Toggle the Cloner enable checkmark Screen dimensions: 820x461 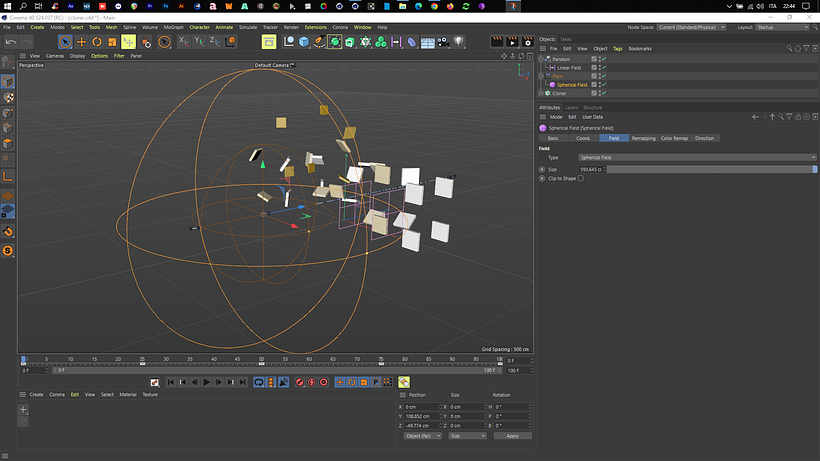click(x=603, y=93)
